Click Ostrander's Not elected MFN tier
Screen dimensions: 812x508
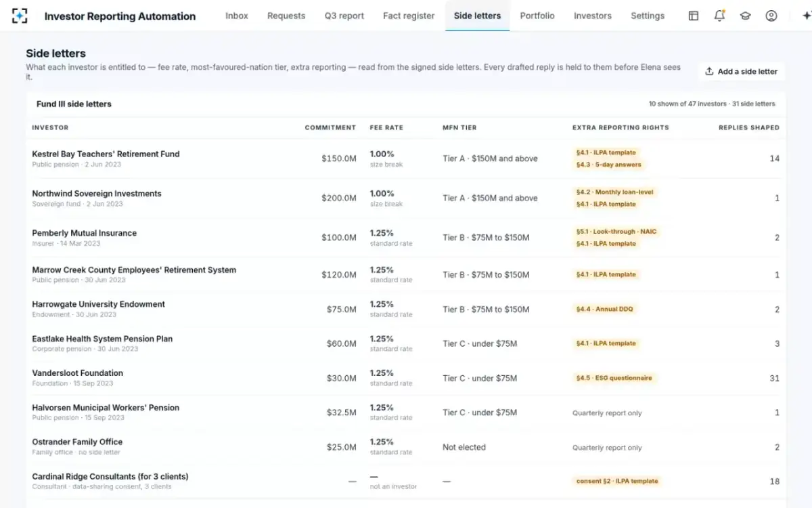(x=464, y=447)
